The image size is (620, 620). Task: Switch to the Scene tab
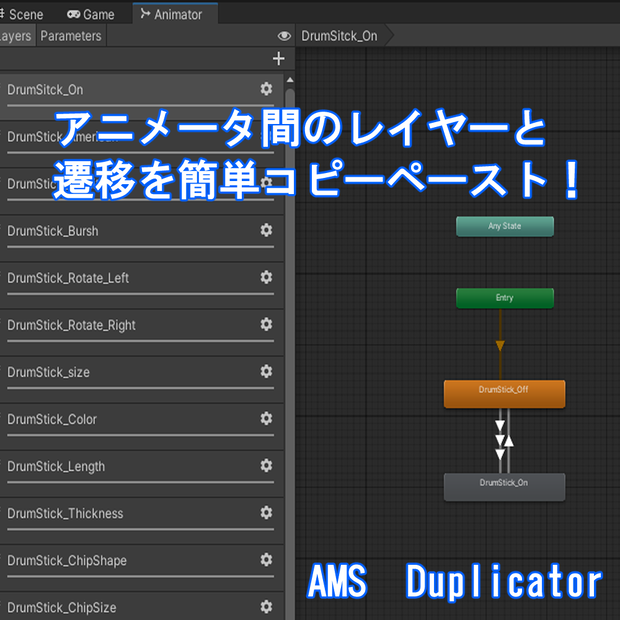pos(22,15)
